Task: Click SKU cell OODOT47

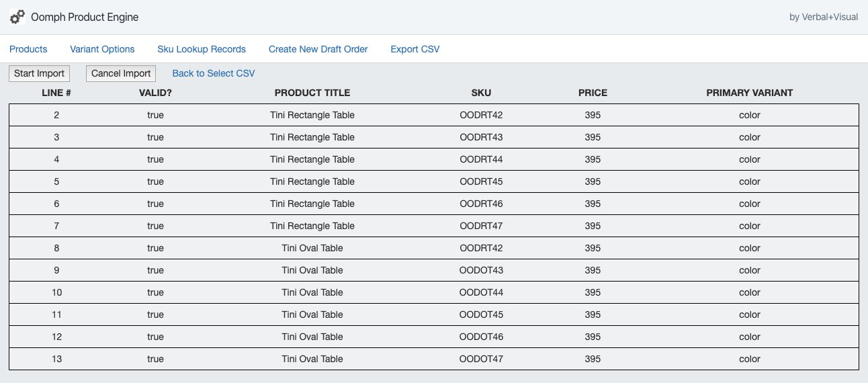Action: point(481,359)
